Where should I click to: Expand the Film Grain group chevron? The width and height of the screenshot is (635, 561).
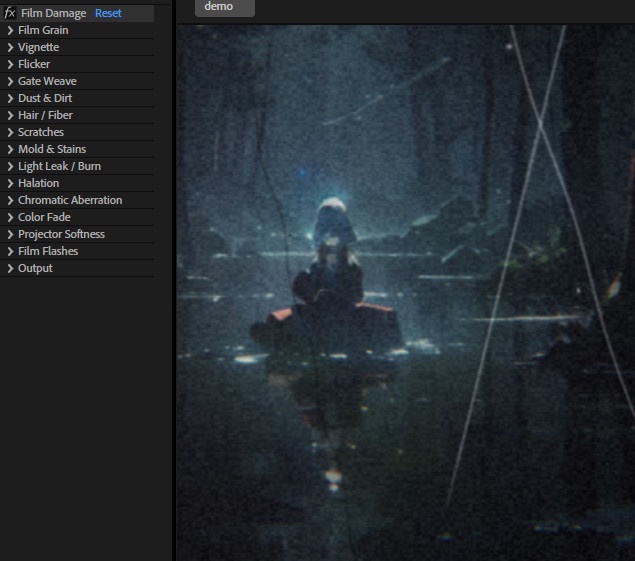11,30
